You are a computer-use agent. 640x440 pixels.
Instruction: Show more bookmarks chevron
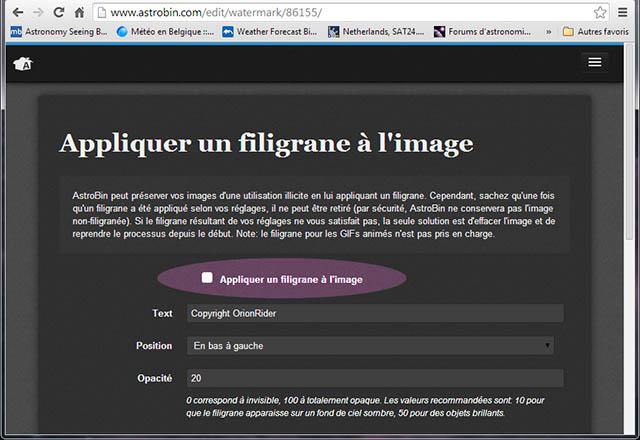(x=549, y=31)
